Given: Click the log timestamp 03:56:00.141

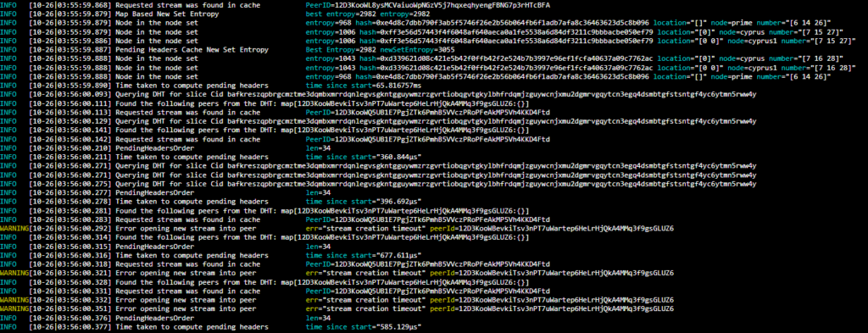Looking at the screenshot, I should click(70, 130).
